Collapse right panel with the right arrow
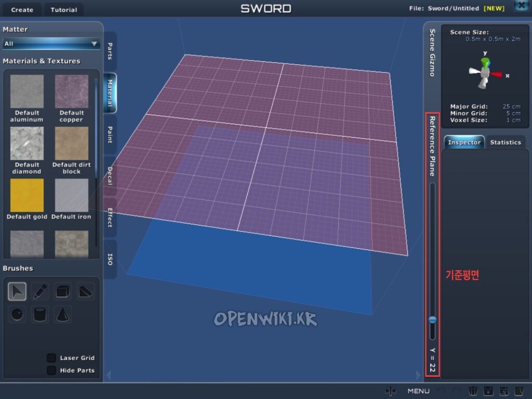Screen dimensions: 532x399 point(418,375)
